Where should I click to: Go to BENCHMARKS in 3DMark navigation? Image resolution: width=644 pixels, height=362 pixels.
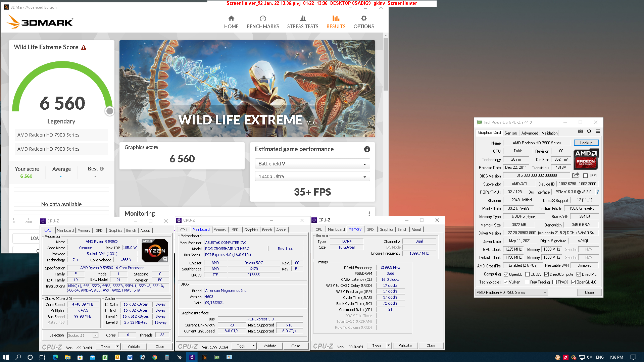pos(263,22)
